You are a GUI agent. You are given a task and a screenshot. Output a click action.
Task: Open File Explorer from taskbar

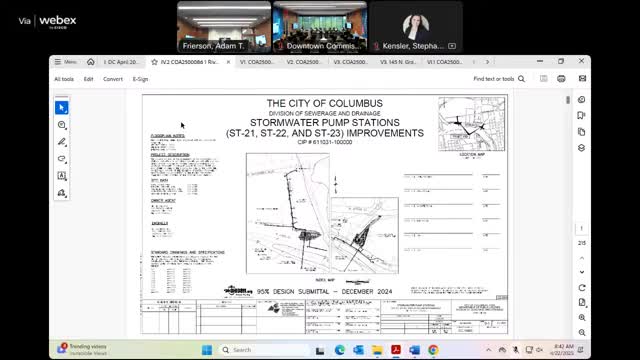click(377, 350)
